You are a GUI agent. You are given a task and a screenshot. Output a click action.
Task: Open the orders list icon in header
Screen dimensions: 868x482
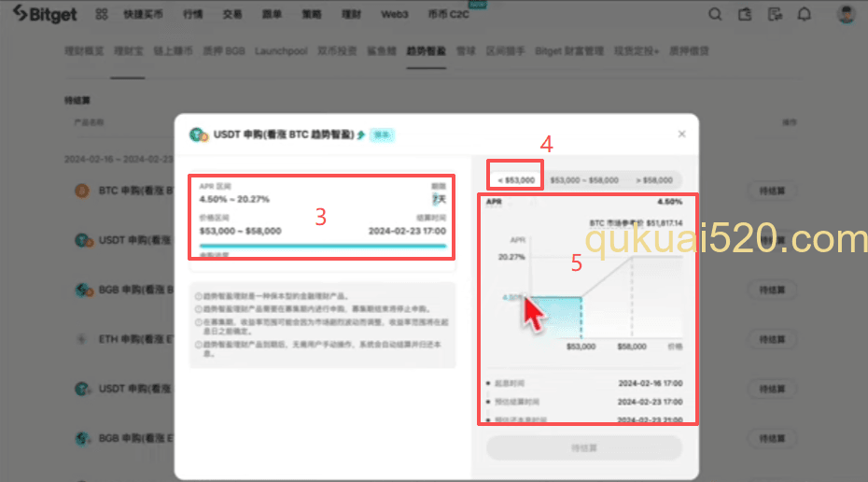775,14
